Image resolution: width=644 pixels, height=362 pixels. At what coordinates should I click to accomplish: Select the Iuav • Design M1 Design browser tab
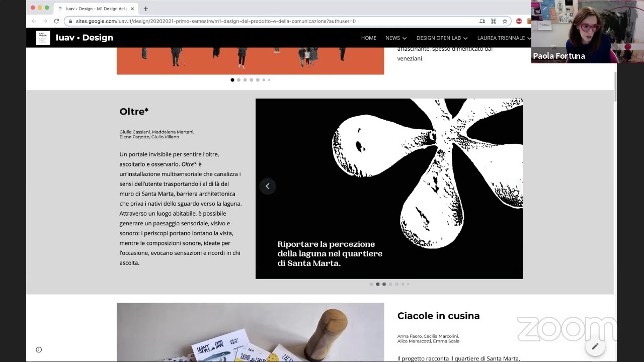pyautogui.click(x=95, y=9)
